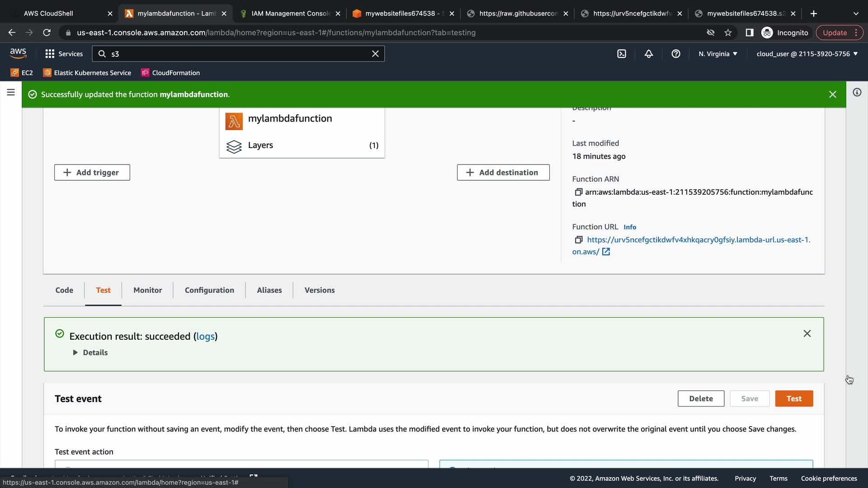Click the Layers stack icon
The image size is (868, 488).
[234, 146]
